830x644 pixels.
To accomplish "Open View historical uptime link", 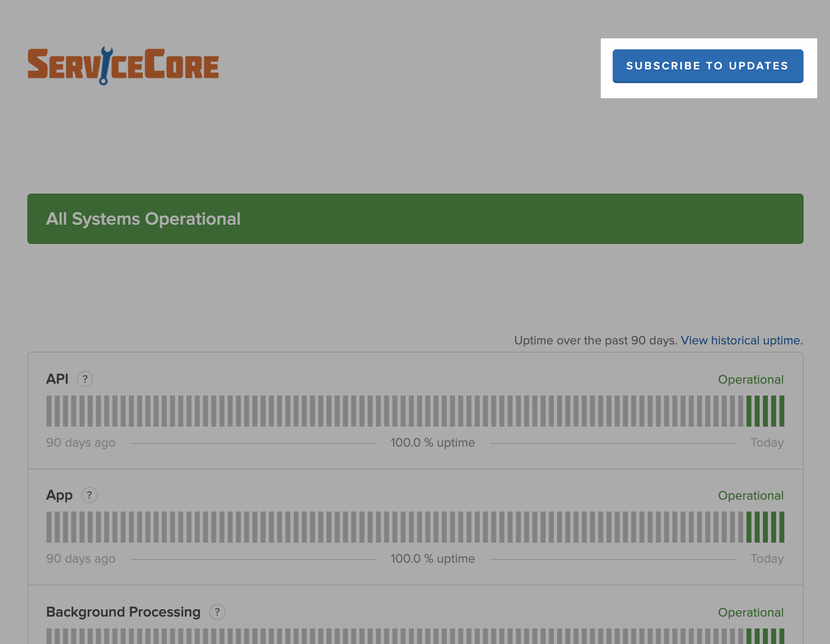I will coord(741,340).
